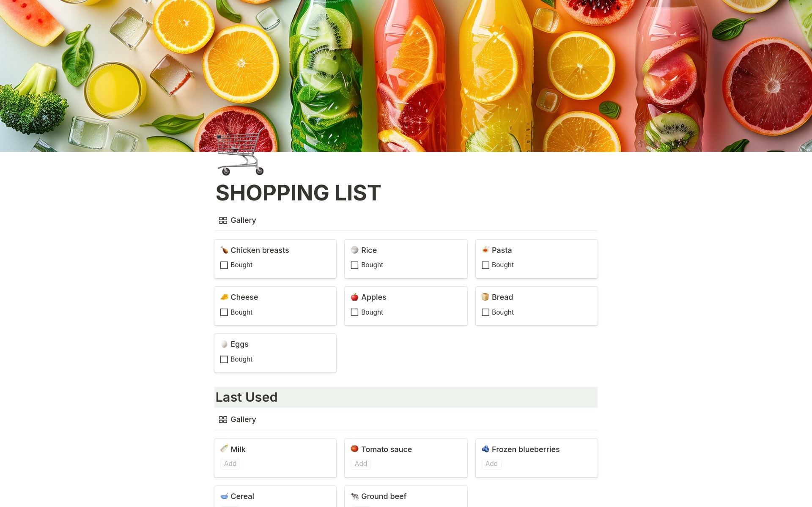Image resolution: width=812 pixels, height=507 pixels.
Task: Click the cheese wedge icon
Action: pos(224,297)
